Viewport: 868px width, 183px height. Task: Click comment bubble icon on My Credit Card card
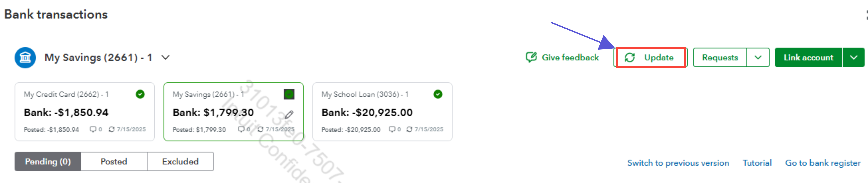point(93,129)
